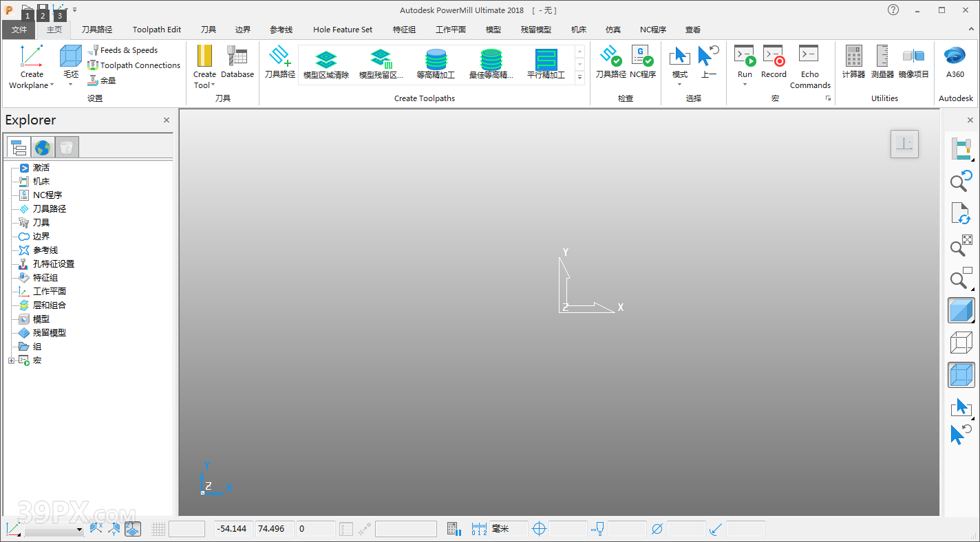Start macro Record
The height and width of the screenshot is (542, 980).
pyautogui.click(x=774, y=62)
